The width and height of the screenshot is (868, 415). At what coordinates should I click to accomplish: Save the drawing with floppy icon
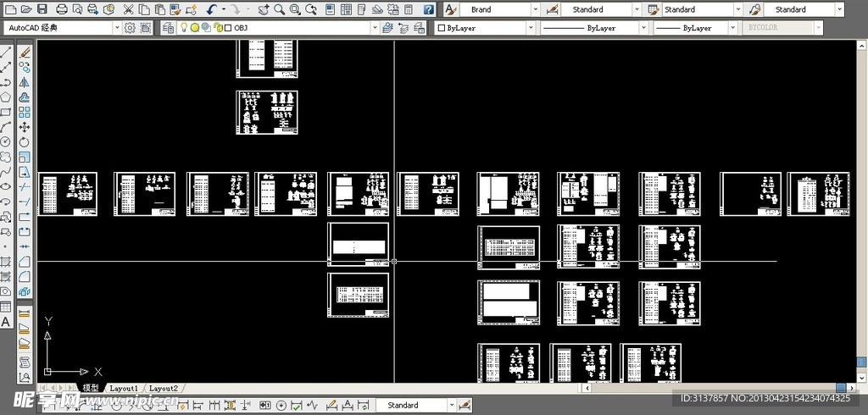(42, 9)
